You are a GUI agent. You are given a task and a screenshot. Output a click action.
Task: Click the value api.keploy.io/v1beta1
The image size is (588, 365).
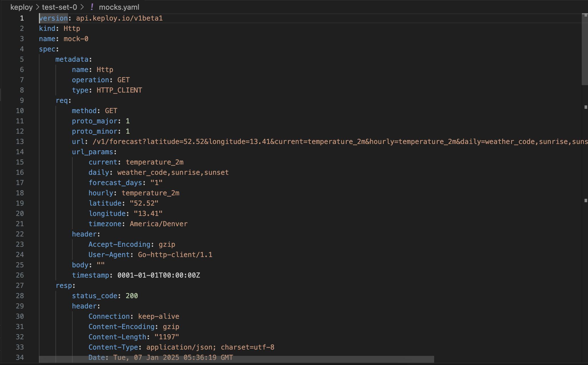(x=119, y=18)
